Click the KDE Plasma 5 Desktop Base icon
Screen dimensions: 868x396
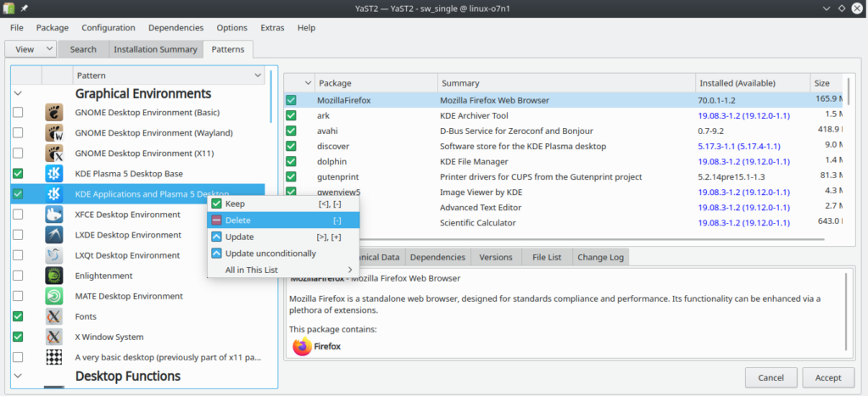pos(54,174)
